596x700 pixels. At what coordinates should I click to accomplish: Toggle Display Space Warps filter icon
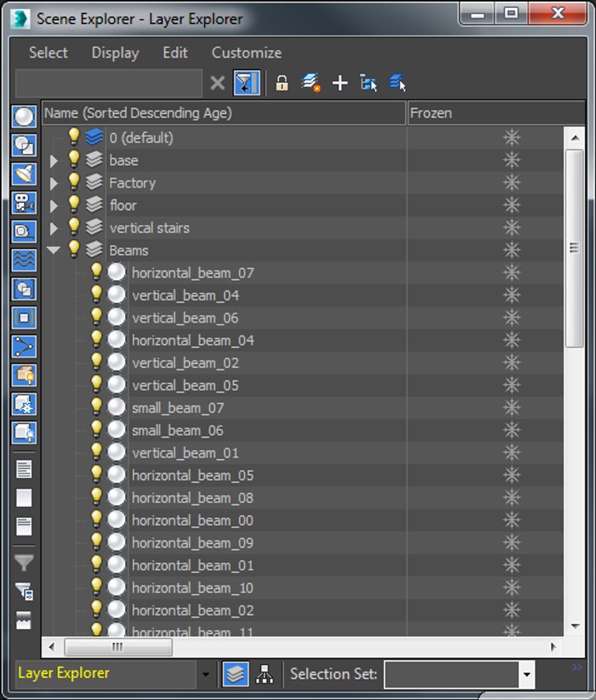[x=23, y=260]
